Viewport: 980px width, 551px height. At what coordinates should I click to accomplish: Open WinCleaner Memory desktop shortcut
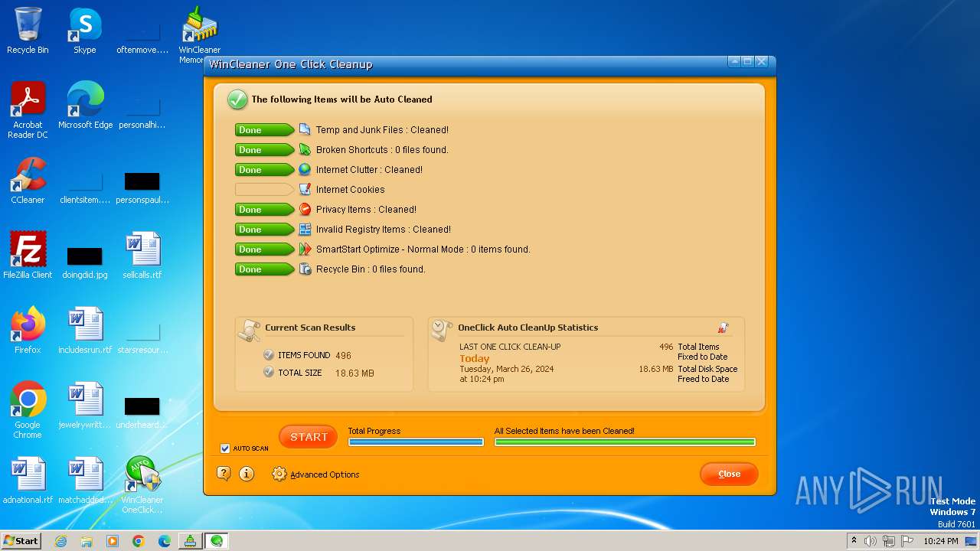coord(200,35)
